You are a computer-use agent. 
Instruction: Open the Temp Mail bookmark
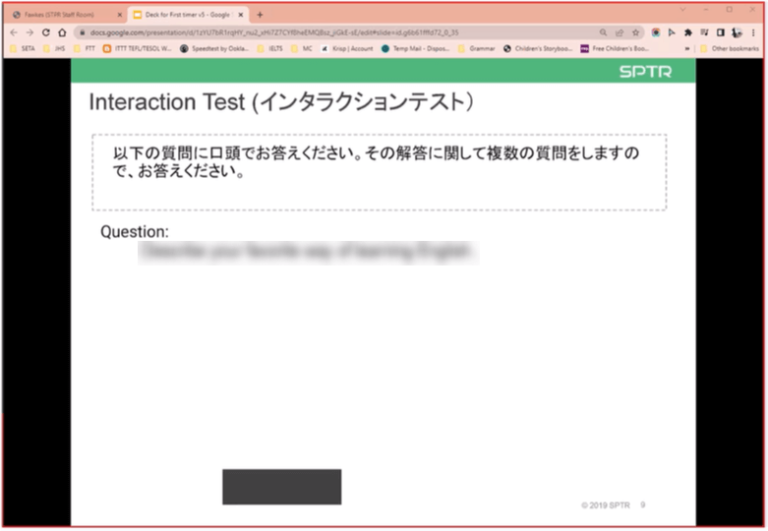tap(415, 48)
